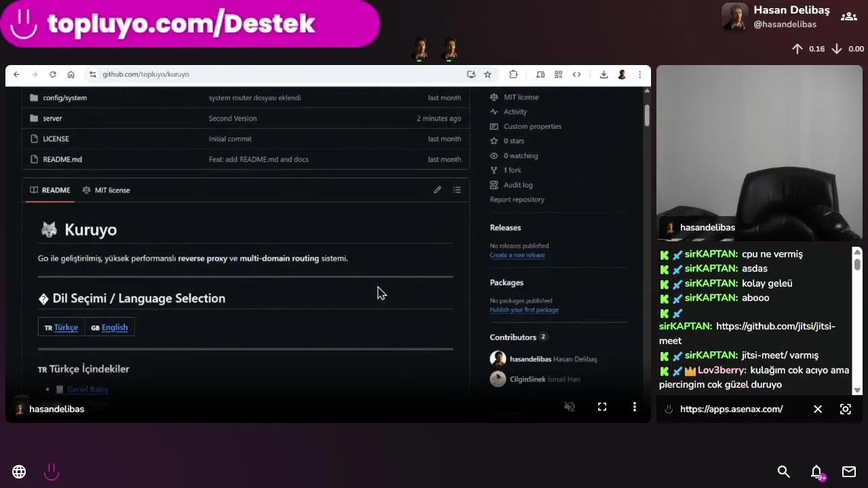Open the globe icon at bottom left
Viewport: 868px width, 488px height.
tap(19, 472)
